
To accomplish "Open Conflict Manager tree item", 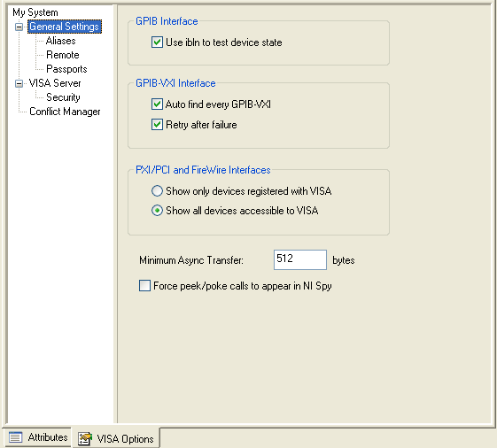I will click(x=65, y=112).
